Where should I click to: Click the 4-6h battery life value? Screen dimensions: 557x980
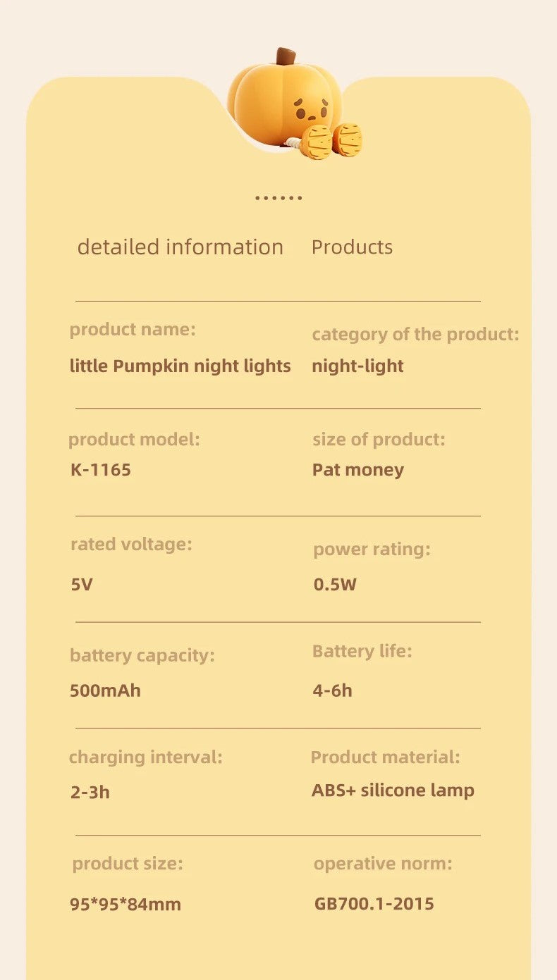[332, 690]
